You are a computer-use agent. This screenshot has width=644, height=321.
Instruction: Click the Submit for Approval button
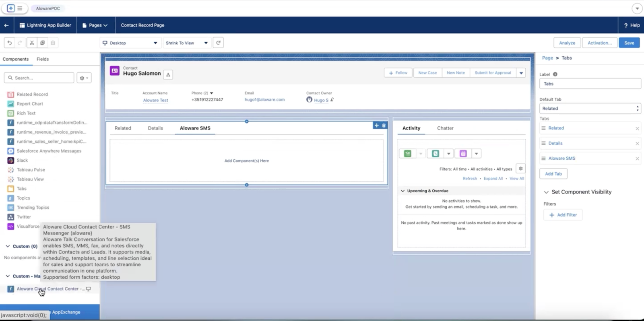pyautogui.click(x=493, y=73)
